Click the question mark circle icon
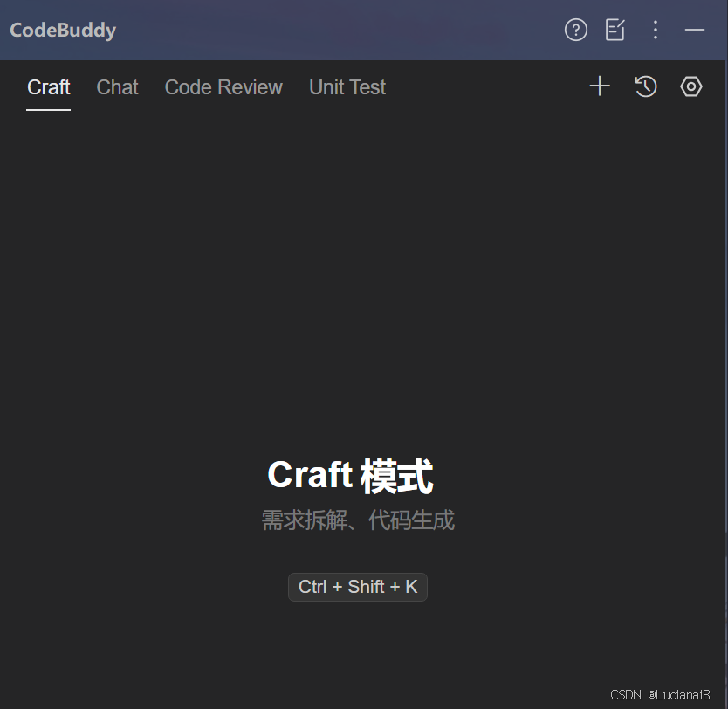This screenshot has width=728, height=709. [575, 30]
